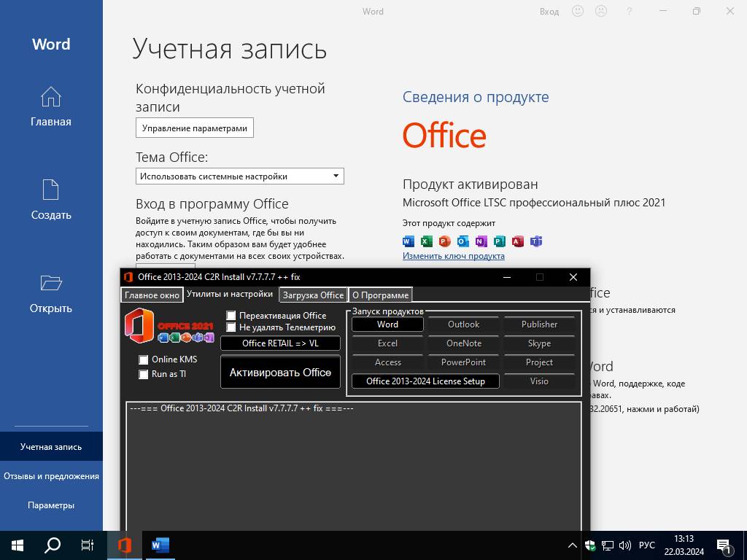Open Отзывы и предложения in sidebar
Image resolution: width=747 pixels, height=560 pixels.
(x=51, y=475)
